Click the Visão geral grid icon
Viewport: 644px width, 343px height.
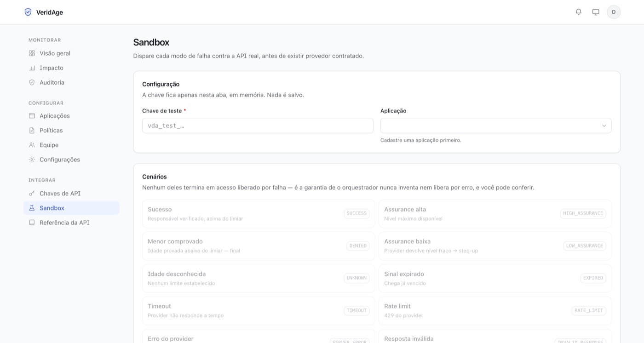[32, 53]
